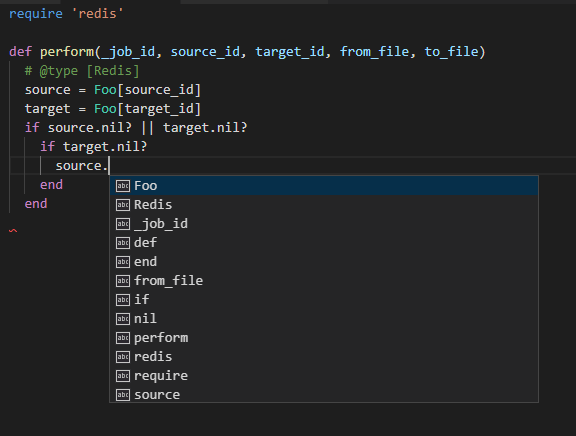Viewport: 576px width, 436px height.
Task: Click the abc icon next to def
Action: coord(123,243)
